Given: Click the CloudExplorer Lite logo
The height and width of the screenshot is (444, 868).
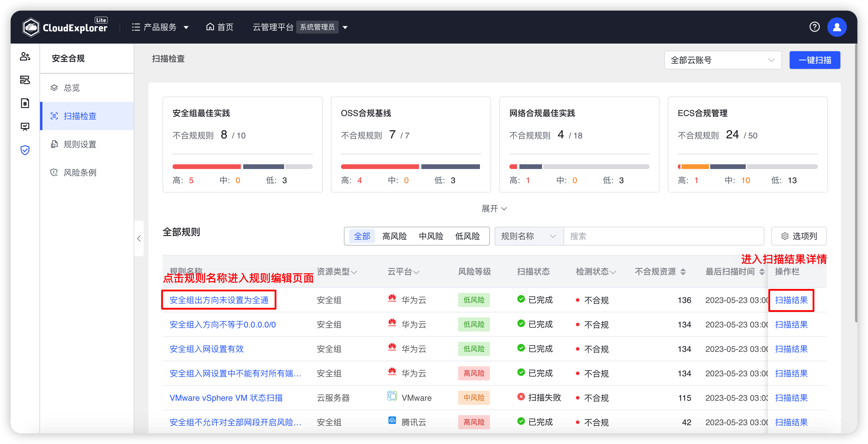Looking at the screenshot, I should click(x=65, y=27).
